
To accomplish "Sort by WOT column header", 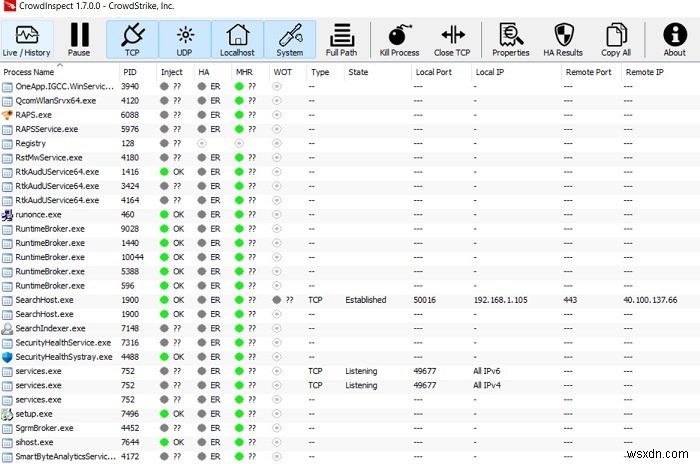I will (288, 72).
